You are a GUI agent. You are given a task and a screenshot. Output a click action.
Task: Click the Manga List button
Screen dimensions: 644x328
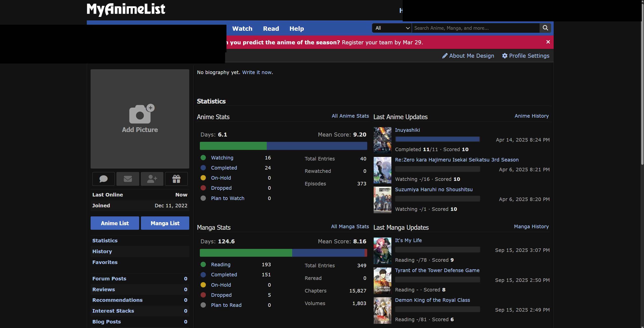point(165,223)
